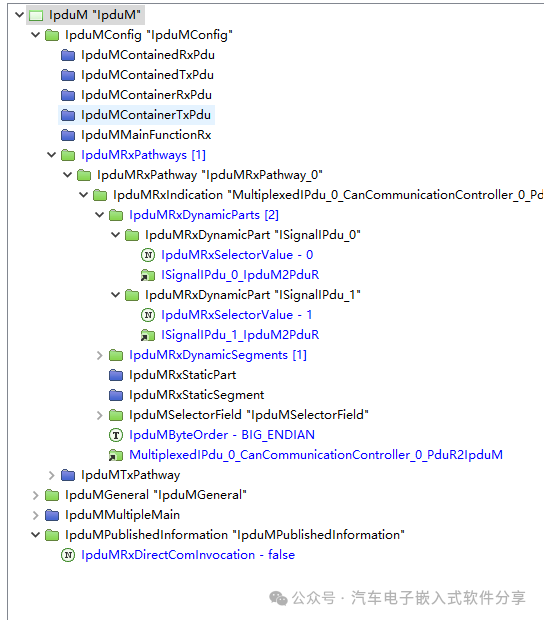This screenshot has width=544, height=620.
Task: Click the blue folder icon of IpduMRxStaticSegment
Action: tap(116, 395)
